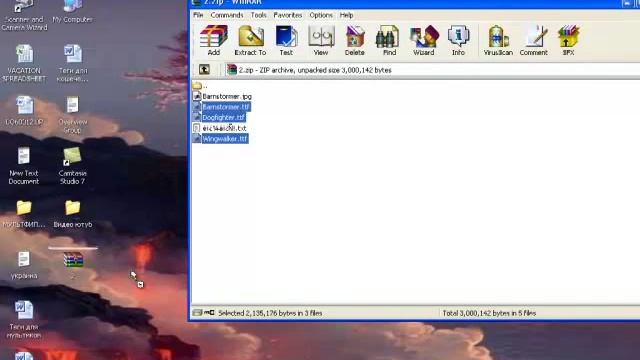The image size is (640, 360).
Task: Open the Options menu
Action: [321, 15]
